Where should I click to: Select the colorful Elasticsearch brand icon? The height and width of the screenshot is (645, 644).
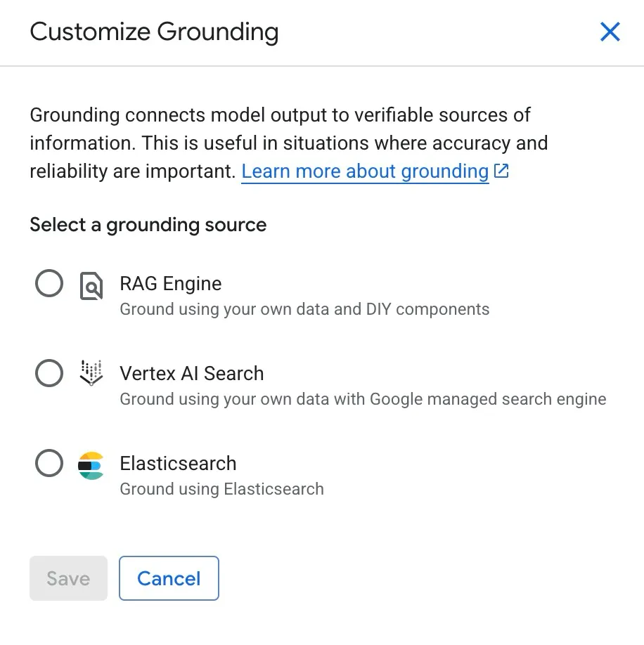91,463
